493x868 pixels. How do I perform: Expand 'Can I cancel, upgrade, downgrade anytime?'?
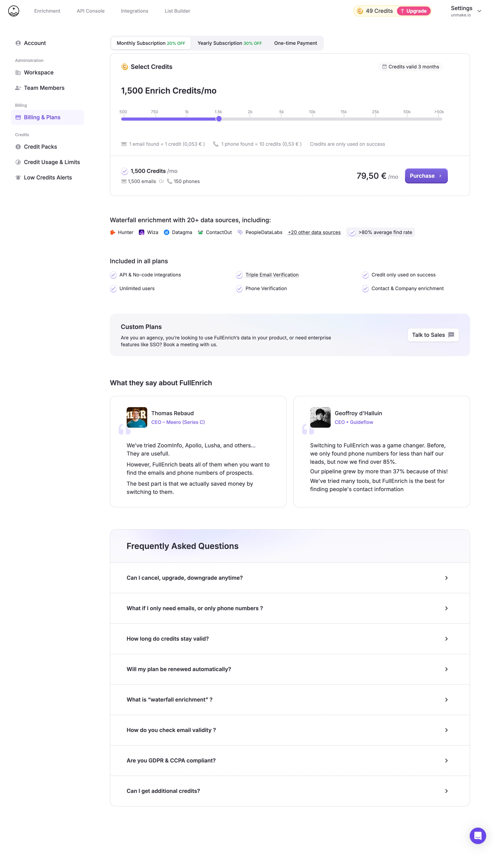pyautogui.click(x=290, y=578)
